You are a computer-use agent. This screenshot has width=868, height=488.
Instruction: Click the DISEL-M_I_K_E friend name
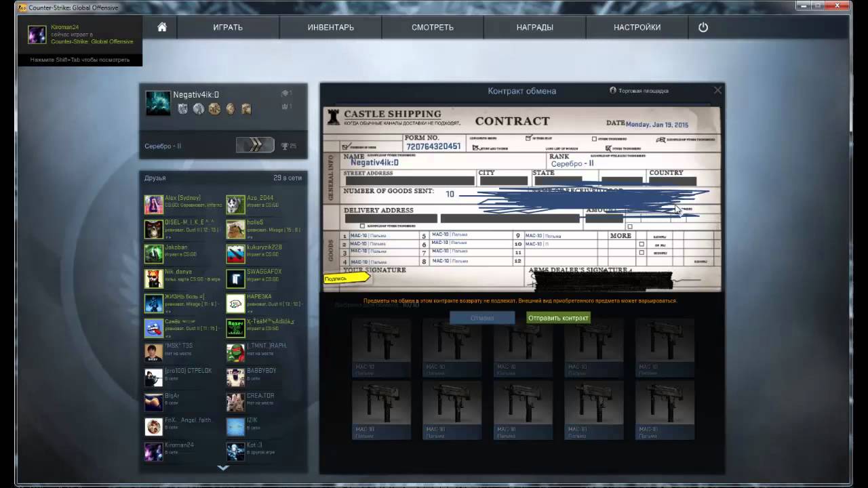(189, 222)
